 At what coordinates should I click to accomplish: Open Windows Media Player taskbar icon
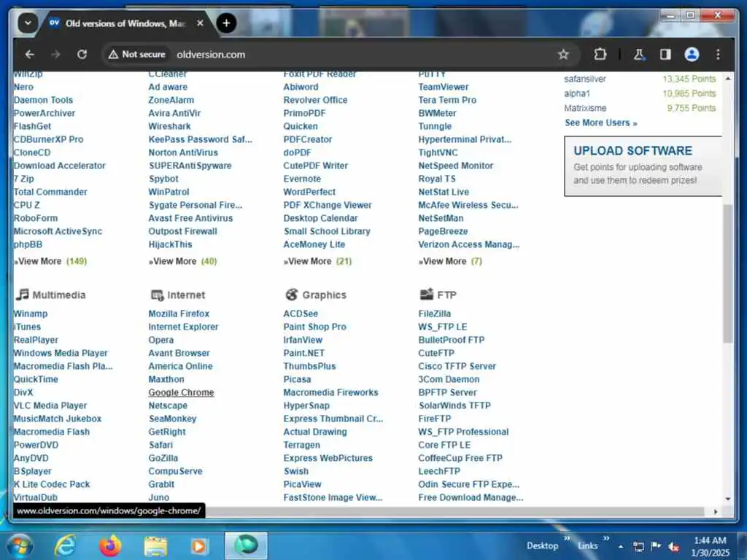coord(198,545)
